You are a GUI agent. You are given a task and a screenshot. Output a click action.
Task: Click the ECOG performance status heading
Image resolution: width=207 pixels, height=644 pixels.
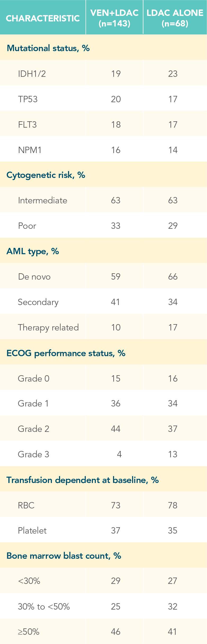[x=66, y=353]
